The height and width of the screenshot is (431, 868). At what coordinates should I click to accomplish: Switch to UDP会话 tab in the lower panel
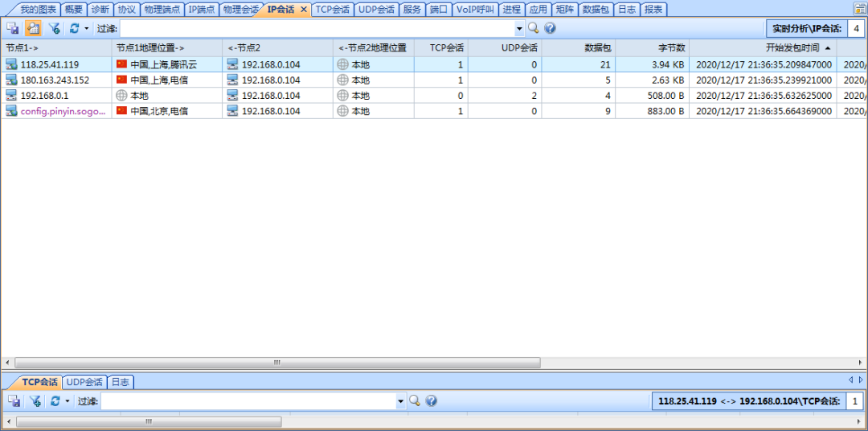pos(84,382)
